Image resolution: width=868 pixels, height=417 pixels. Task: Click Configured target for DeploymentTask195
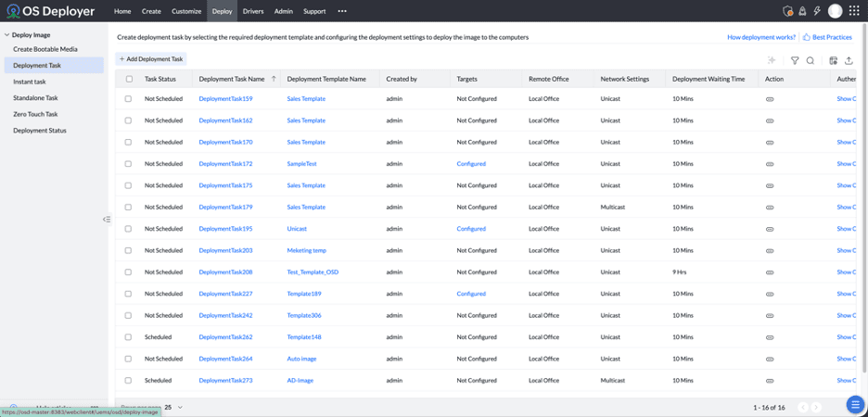[471, 229]
